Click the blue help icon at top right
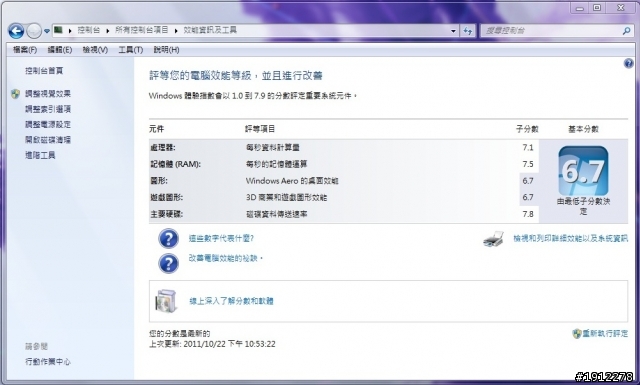Screen dimensions: 640x385 [x=628, y=63]
